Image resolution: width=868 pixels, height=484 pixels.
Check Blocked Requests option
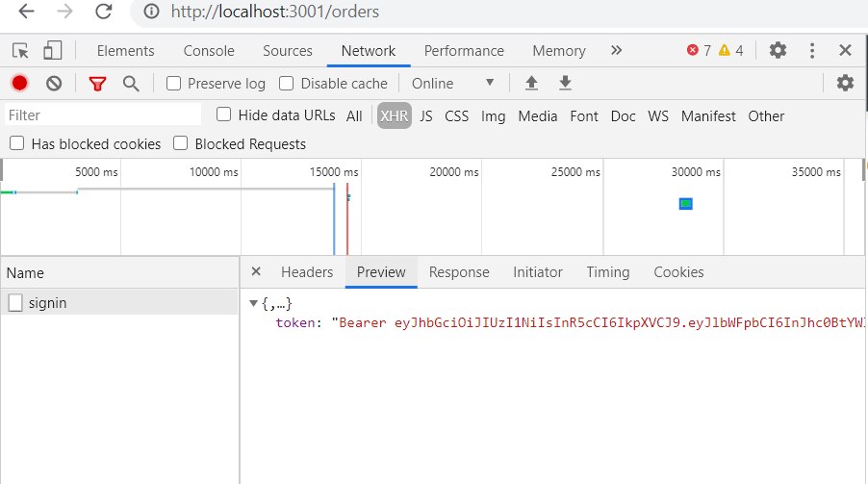tap(181, 142)
